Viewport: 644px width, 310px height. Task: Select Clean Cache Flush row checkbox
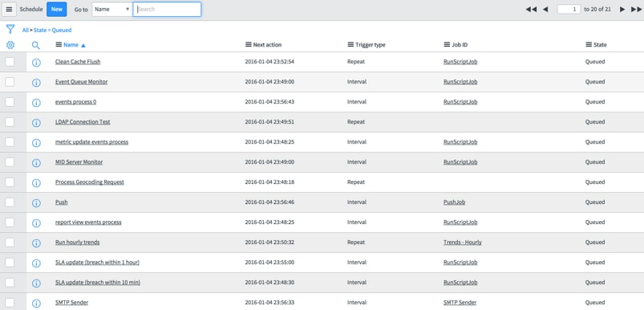[10, 62]
